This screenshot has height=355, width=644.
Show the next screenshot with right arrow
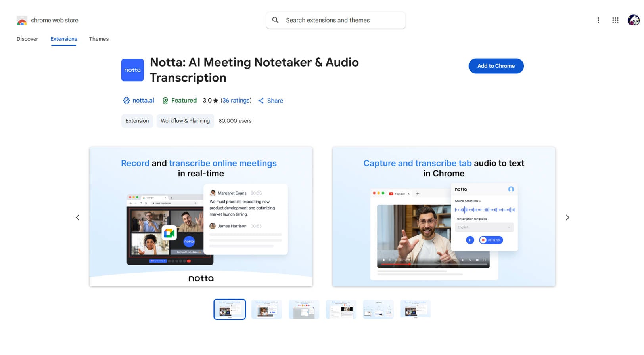[567, 218]
